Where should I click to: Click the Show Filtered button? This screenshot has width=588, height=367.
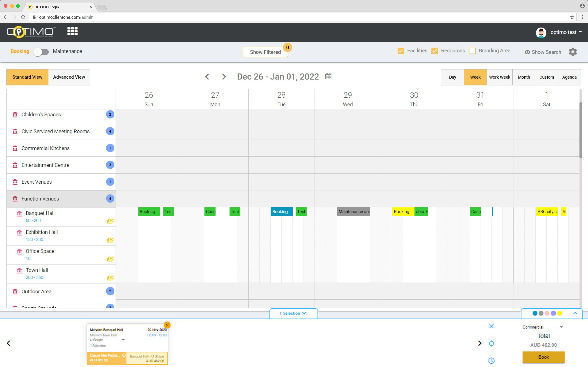(x=265, y=52)
